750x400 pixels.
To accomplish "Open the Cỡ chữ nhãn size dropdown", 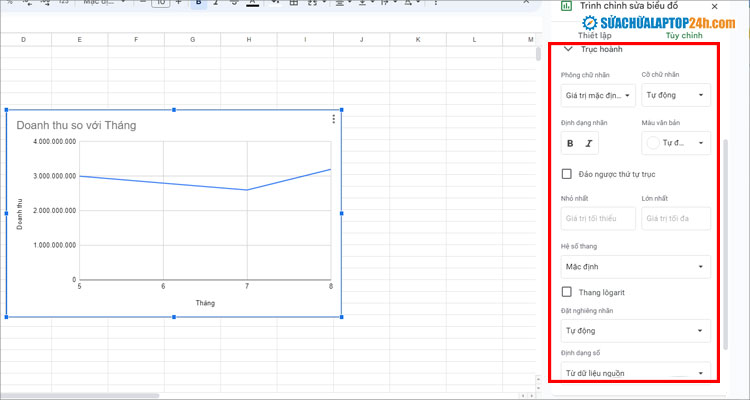I will 676,96.
